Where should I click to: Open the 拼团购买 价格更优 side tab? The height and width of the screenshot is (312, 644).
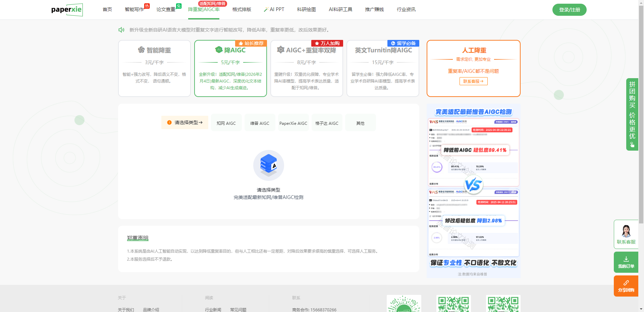tap(632, 114)
